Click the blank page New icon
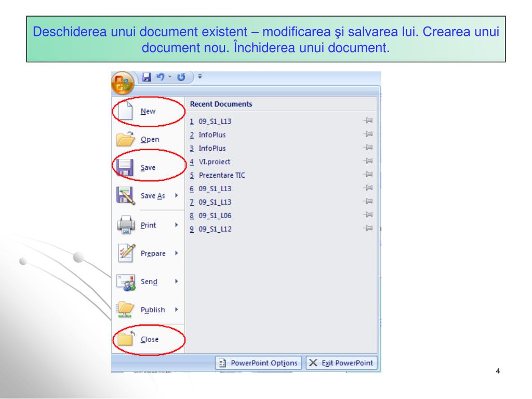 pyautogui.click(x=125, y=111)
